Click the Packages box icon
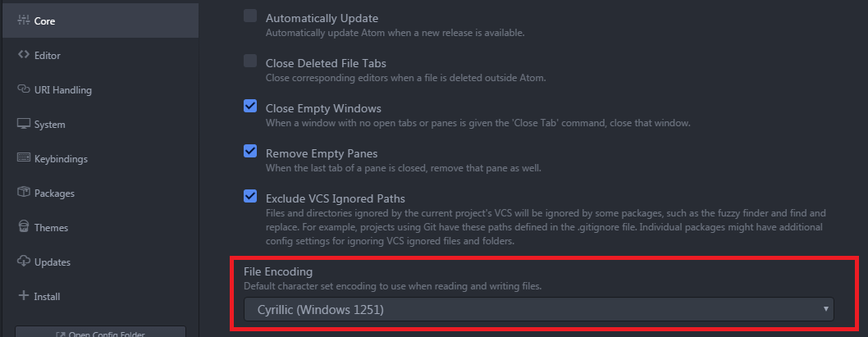Viewport: 868px width, 337px height. (x=23, y=192)
